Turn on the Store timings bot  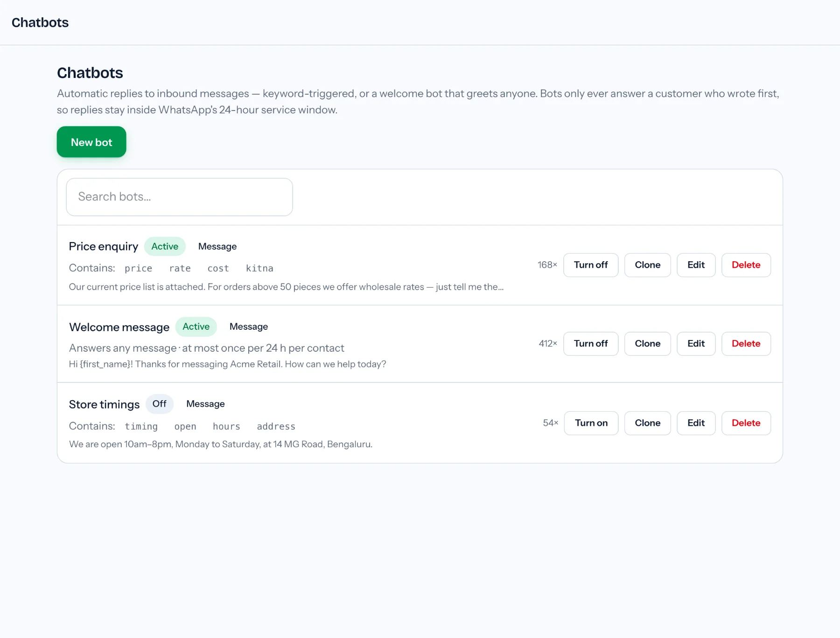[x=591, y=423]
